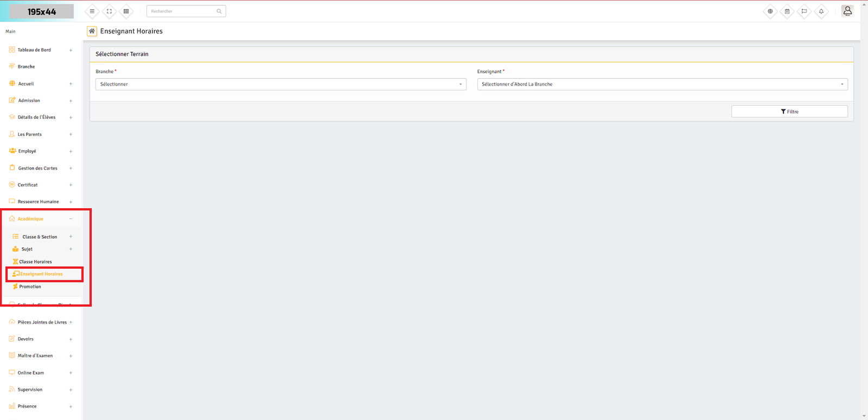
Task: Toggle the hamburger sidebar menu icon
Action: tap(92, 11)
